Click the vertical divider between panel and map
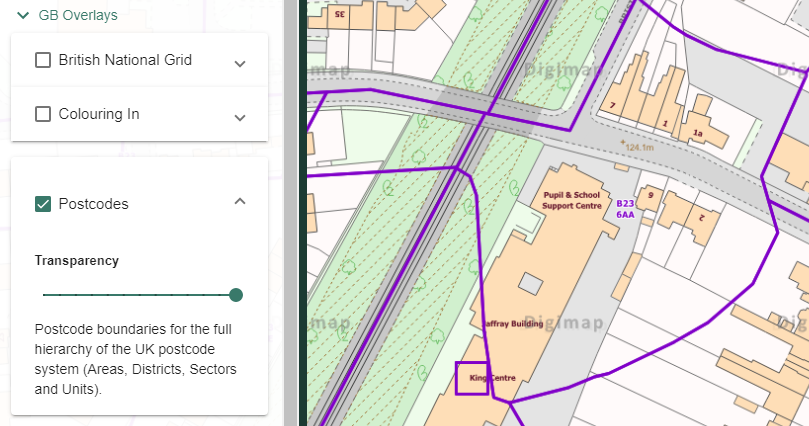 click(x=290, y=213)
